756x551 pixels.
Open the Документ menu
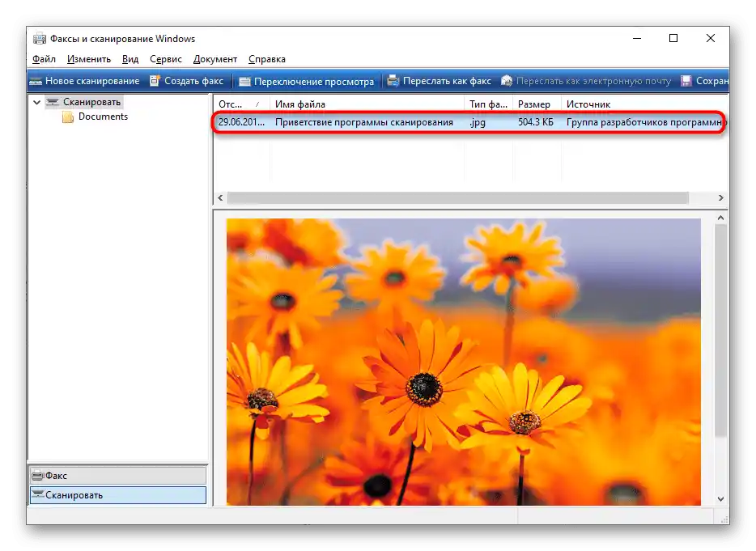click(215, 59)
